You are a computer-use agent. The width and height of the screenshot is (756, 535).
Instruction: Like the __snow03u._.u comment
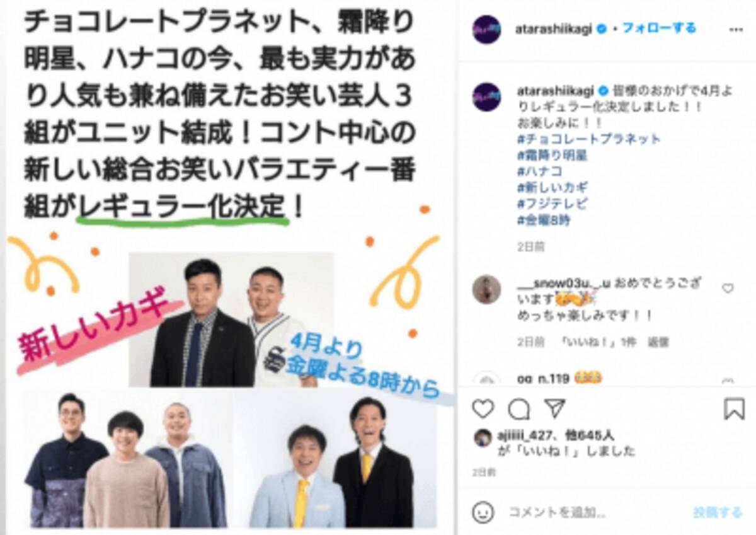[728, 289]
